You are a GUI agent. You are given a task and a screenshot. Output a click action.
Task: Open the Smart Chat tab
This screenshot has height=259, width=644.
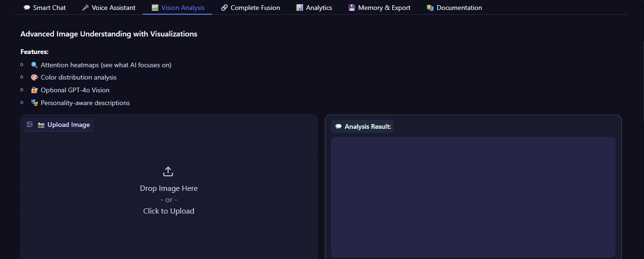[45, 8]
